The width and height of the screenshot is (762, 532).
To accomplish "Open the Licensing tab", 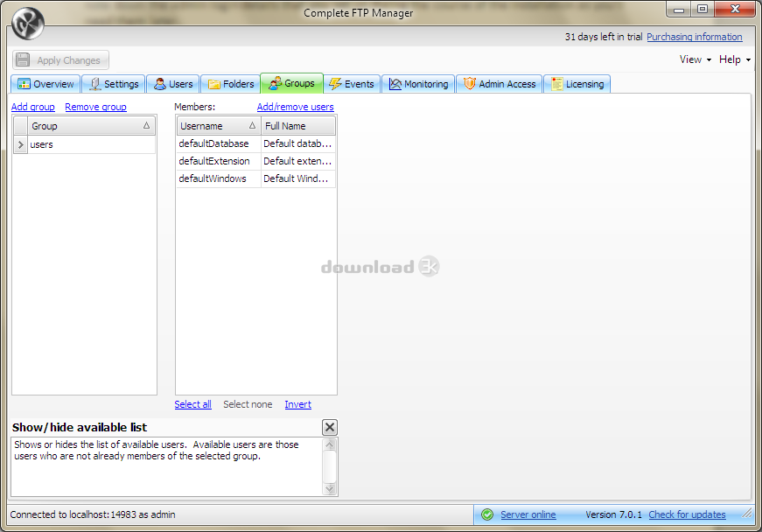I will [x=577, y=84].
